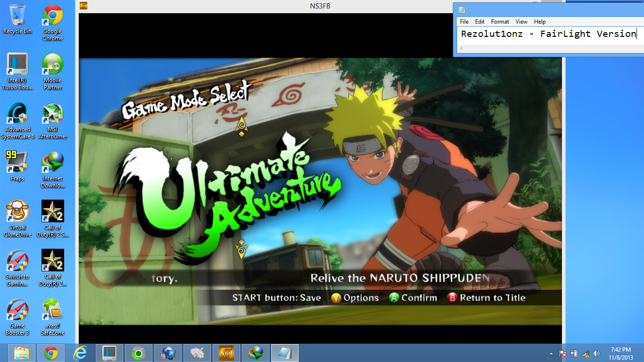Click the Internet Download Manager taskbar icon
This screenshot has height=362, width=644.
click(255, 353)
